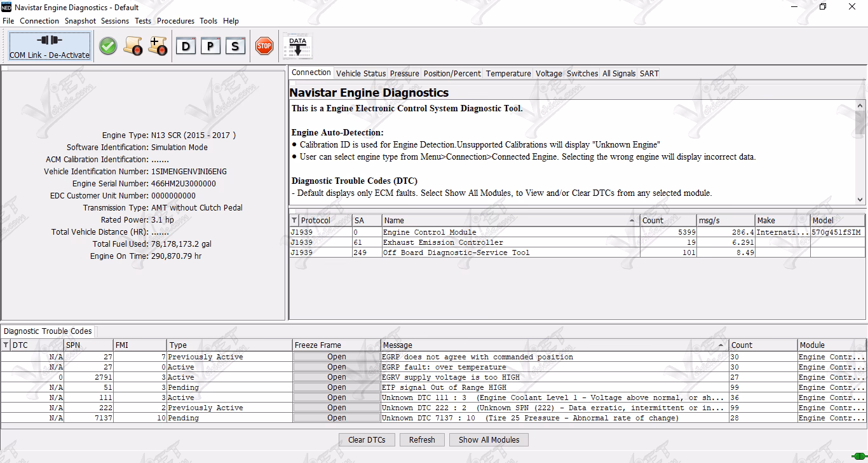
Task: Click the DATA download toolbar icon
Action: [x=297, y=45]
